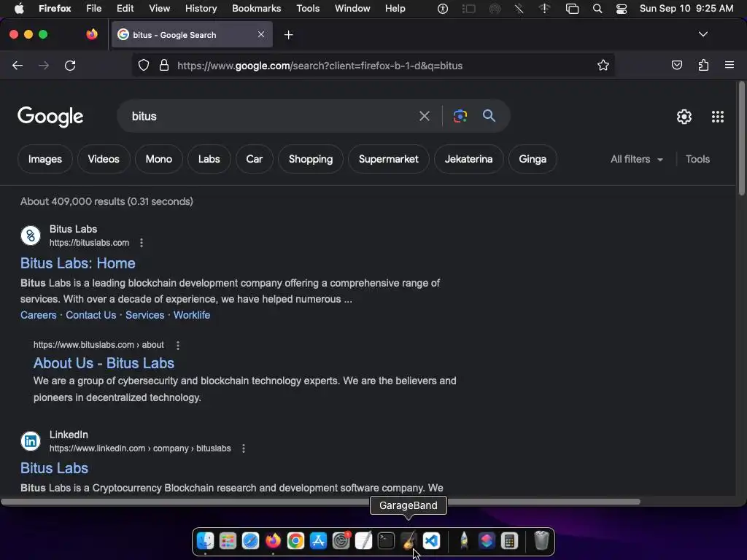
Task: Open the App Store from the Dock
Action: coord(318,541)
